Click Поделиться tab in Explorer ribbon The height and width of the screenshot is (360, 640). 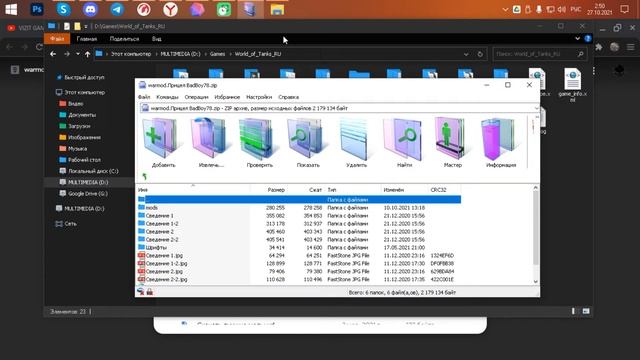124,39
